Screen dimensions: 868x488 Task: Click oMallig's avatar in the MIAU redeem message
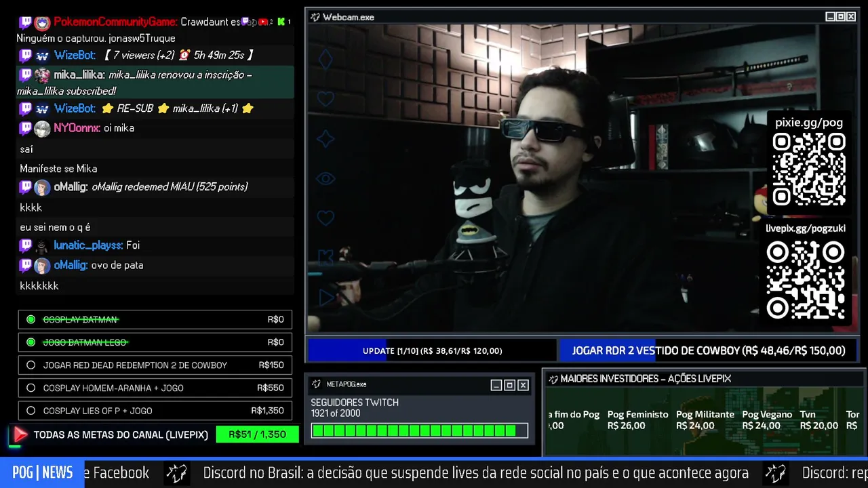pyautogui.click(x=42, y=188)
